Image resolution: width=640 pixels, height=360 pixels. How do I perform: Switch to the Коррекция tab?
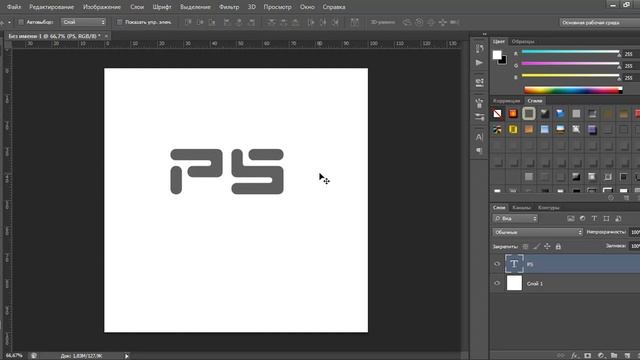point(507,101)
